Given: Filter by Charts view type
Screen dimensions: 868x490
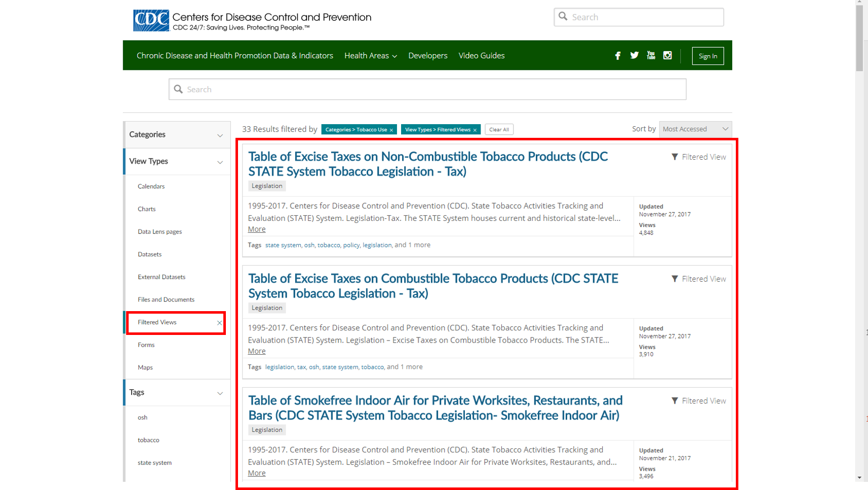Looking at the screenshot, I should click(x=147, y=209).
